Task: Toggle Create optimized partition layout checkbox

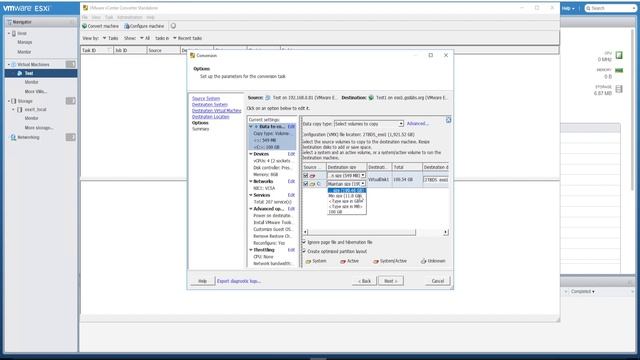Action: pos(304,251)
